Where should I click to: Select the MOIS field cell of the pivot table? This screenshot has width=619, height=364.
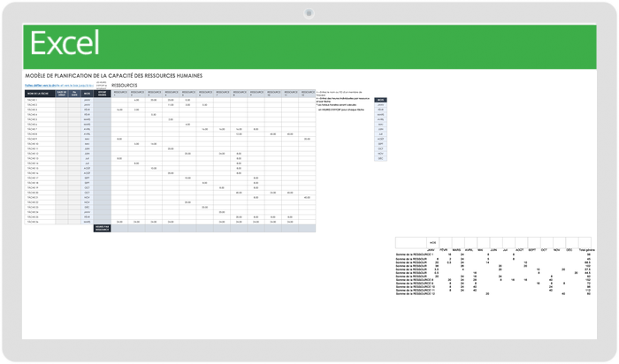pos(433,243)
